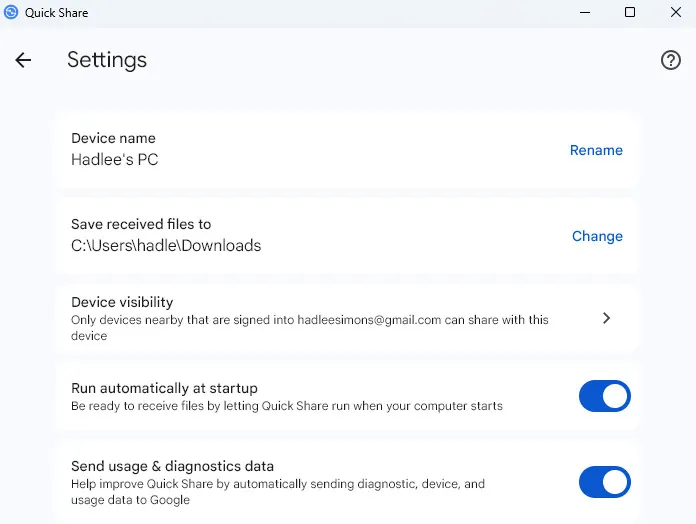Close the Quick Share window

pos(675,12)
